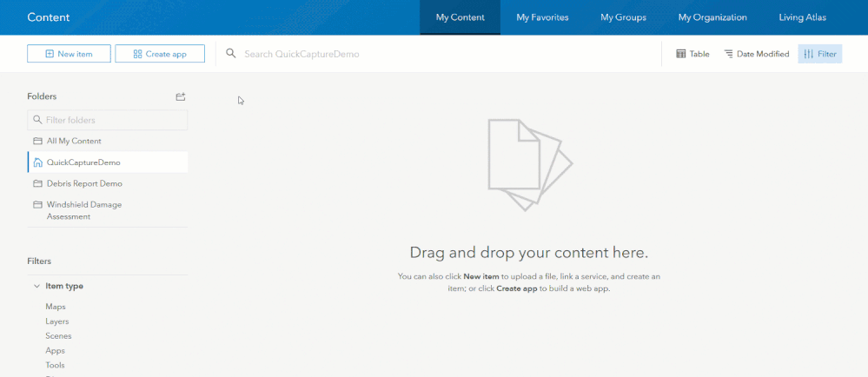Filter by Layers item type

pos(57,321)
